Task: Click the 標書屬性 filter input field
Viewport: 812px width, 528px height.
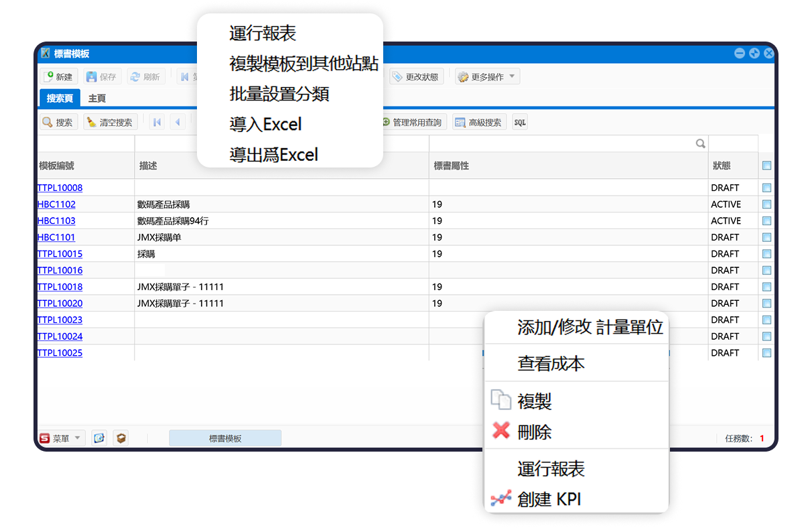Action: click(561, 143)
